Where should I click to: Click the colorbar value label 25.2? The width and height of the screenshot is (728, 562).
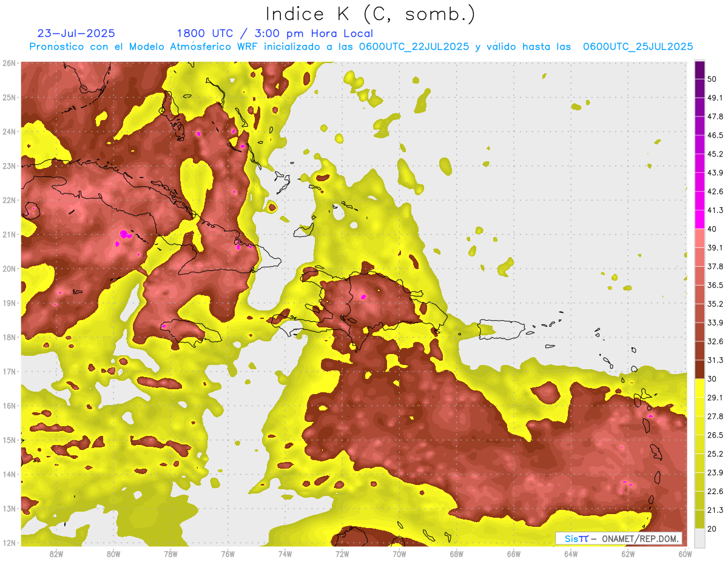(715, 454)
